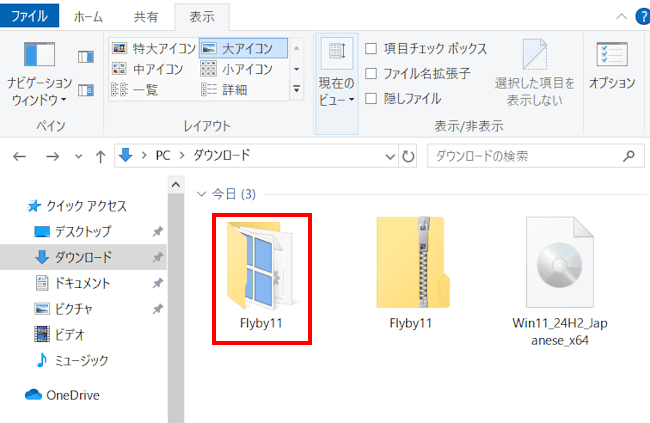Enable 隠しファイル checkbox
Image resolution: width=650 pixels, height=423 pixels.
pyautogui.click(x=371, y=99)
